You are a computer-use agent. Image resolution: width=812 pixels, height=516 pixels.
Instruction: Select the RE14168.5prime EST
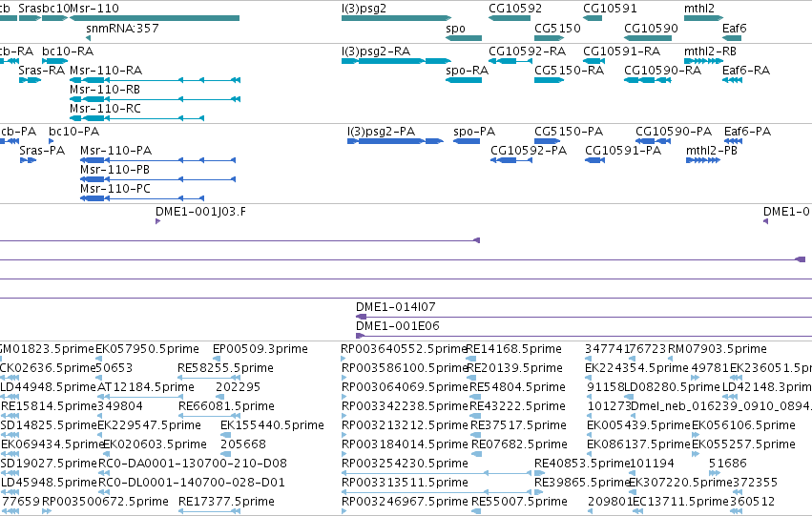[x=471, y=359]
